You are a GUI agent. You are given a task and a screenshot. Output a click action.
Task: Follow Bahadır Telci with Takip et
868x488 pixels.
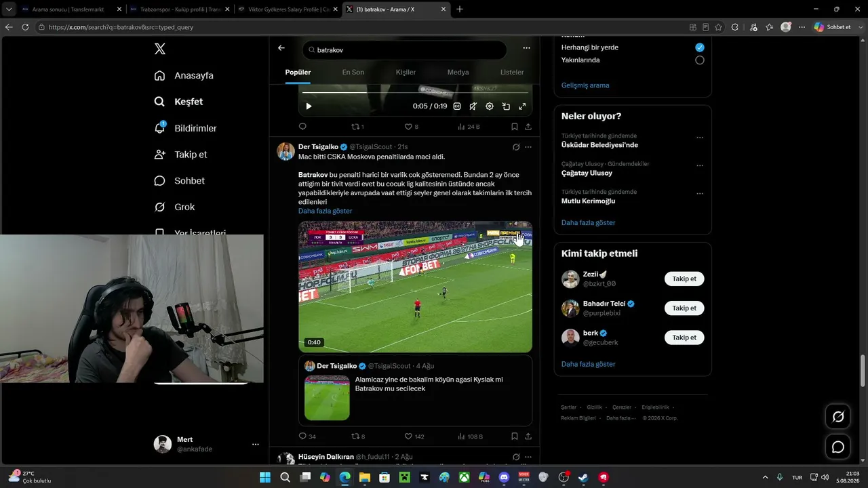(x=684, y=308)
